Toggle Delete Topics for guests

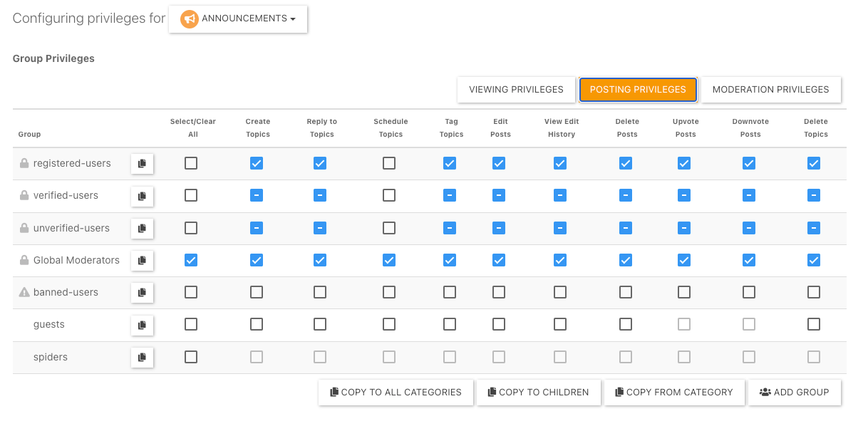pyautogui.click(x=814, y=324)
